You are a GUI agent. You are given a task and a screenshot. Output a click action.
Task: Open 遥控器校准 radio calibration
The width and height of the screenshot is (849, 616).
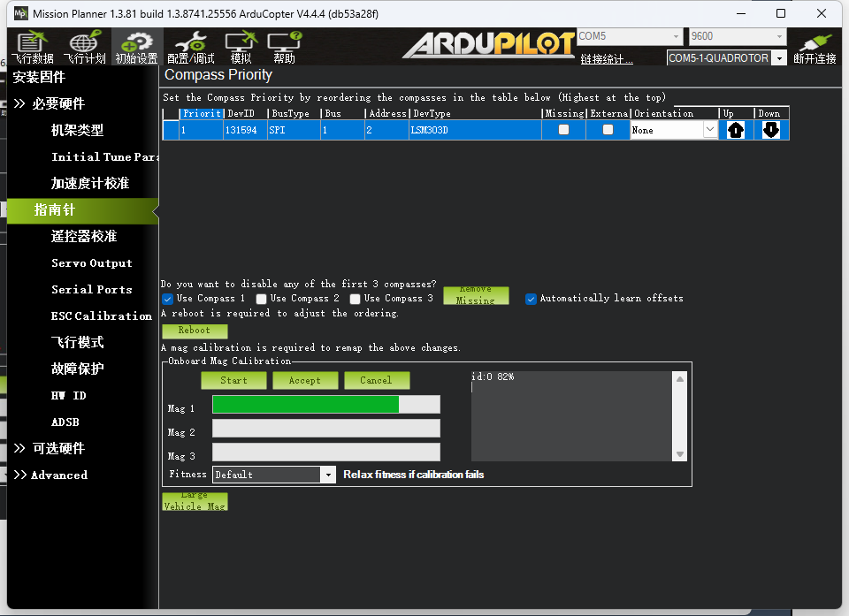coord(84,236)
